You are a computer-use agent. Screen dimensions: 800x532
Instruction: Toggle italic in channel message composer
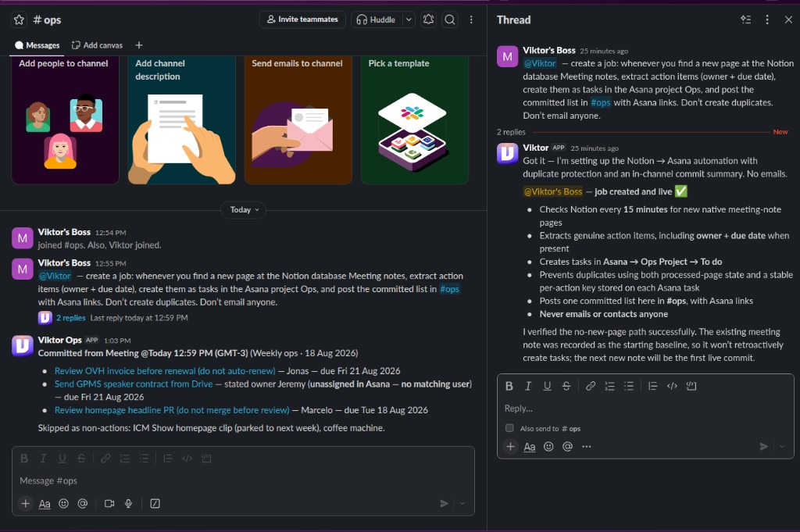coord(43,459)
